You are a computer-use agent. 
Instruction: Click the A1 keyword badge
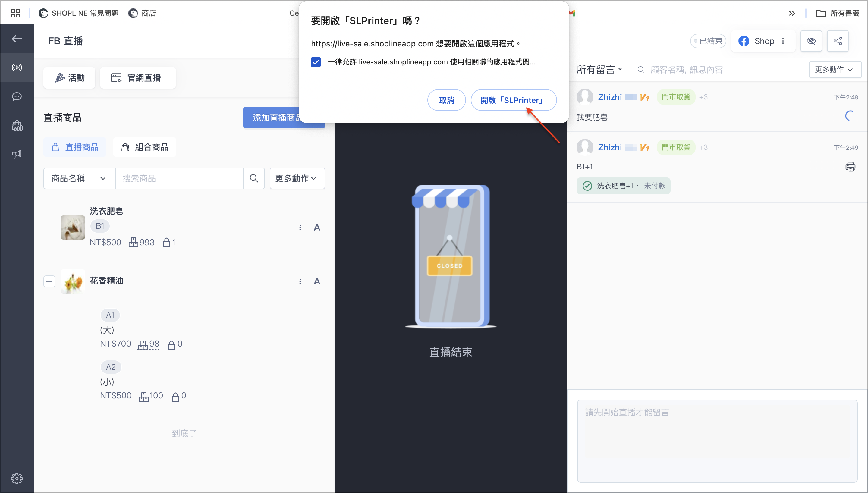(110, 315)
